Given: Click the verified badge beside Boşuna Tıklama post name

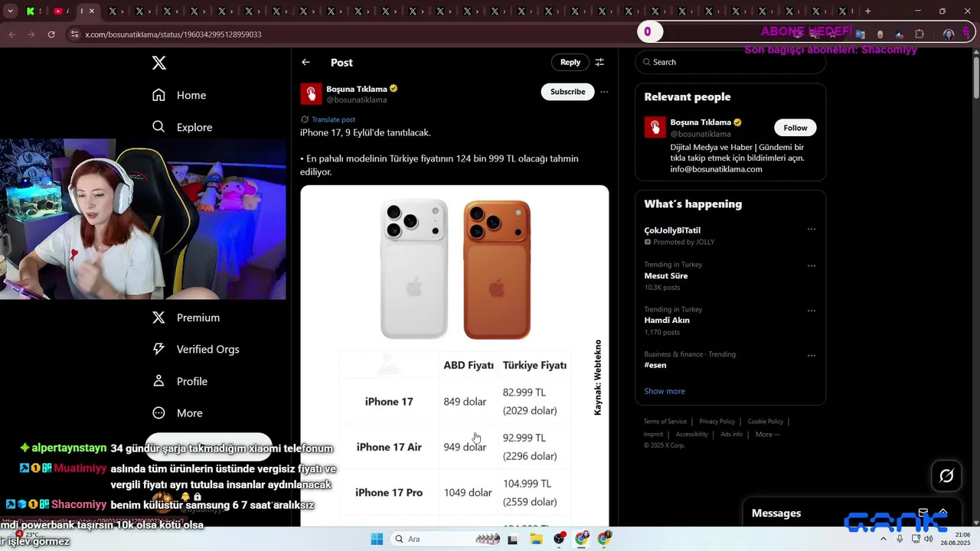Looking at the screenshot, I should coord(394,89).
